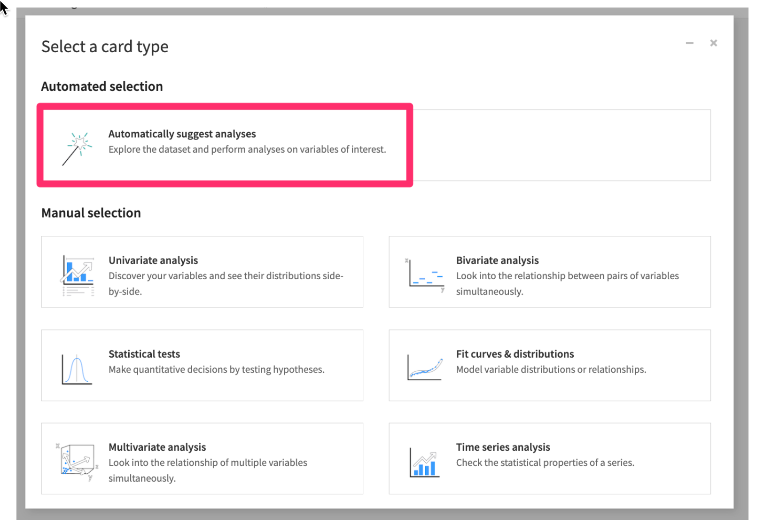
Task: Open the Statistical tests card title
Action: tap(144, 354)
